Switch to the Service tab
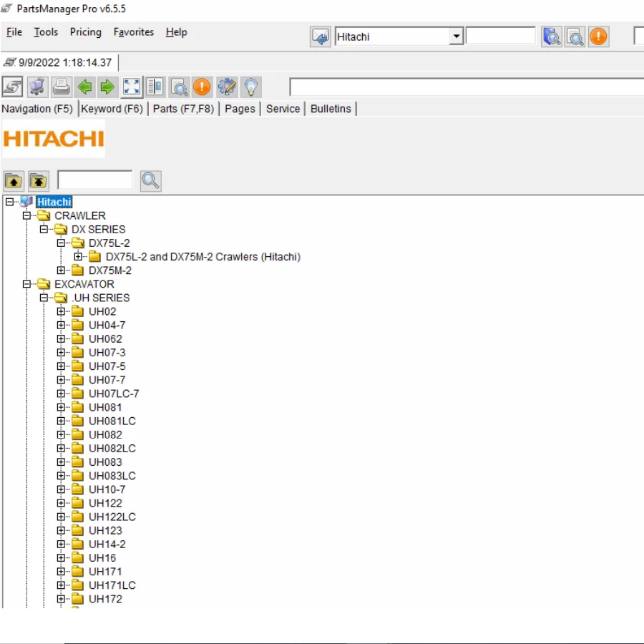Image resolution: width=644 pixels, height=644 pixels. (x=283, y=109)
